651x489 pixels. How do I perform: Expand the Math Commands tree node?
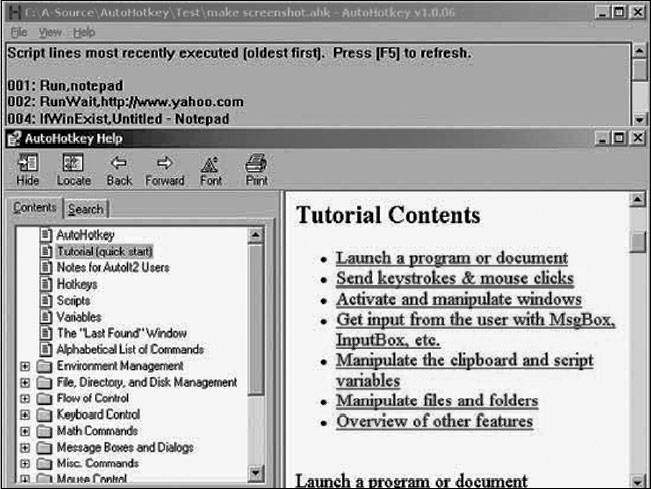coord(25,431)
